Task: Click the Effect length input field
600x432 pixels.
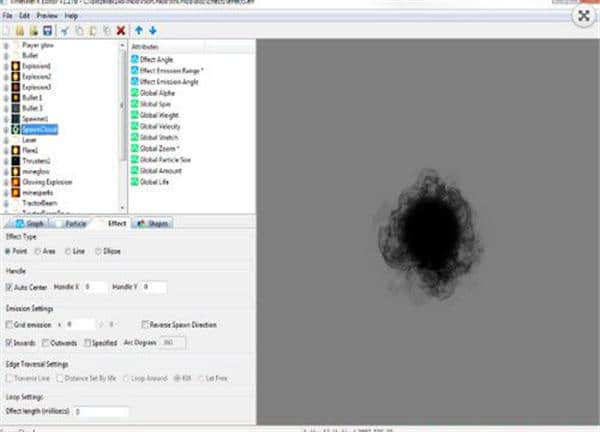Action: (100, 411)
